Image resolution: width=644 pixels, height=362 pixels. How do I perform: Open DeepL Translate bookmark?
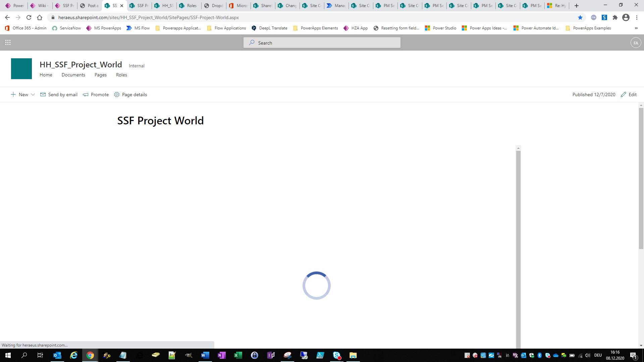coord(269,28)
